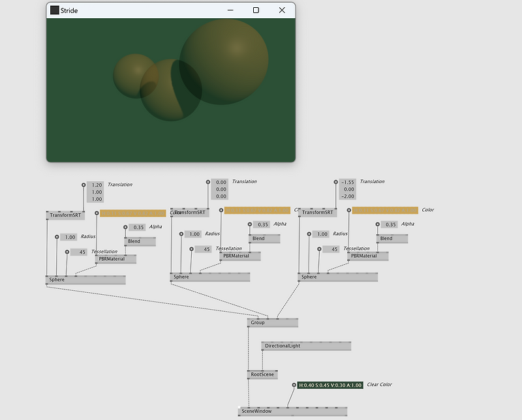
Task: Edit the rightmost Alpha value 0.35
Action: pyautogui.click(x=390, y=224)
